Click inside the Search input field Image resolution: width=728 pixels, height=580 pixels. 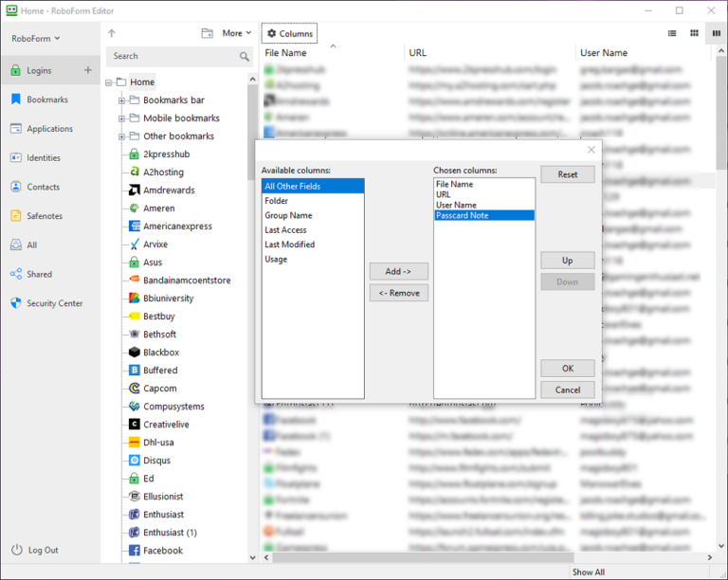coord(171,57)
